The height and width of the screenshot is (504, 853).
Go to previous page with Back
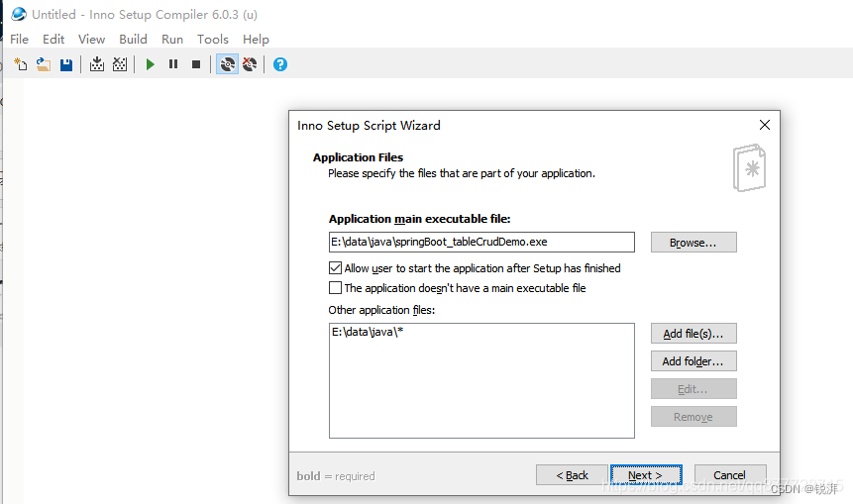[x=572, y=475]
